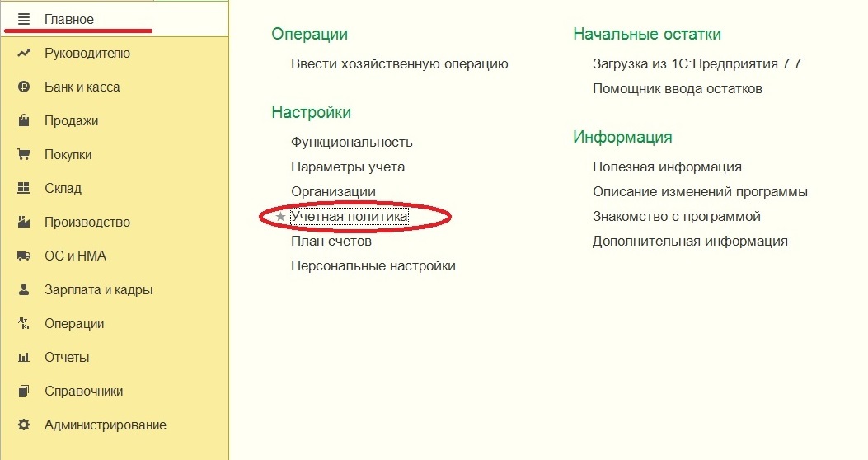
Task: Open the Учетная политика link
Action: (x=350, y=217)
